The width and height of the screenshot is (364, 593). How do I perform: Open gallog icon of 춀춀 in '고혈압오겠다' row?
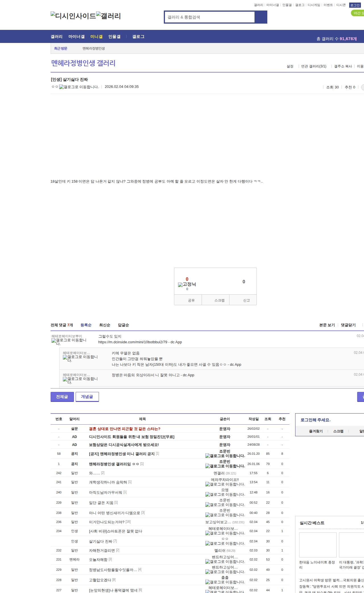(x=225, y=582)
